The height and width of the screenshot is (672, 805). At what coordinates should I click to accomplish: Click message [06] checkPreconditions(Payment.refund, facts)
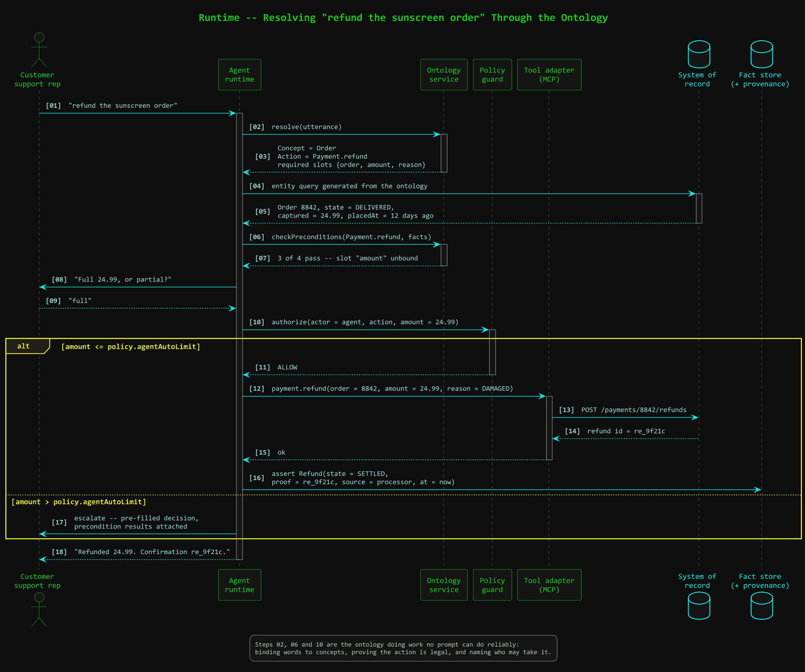tap(340, 237)
